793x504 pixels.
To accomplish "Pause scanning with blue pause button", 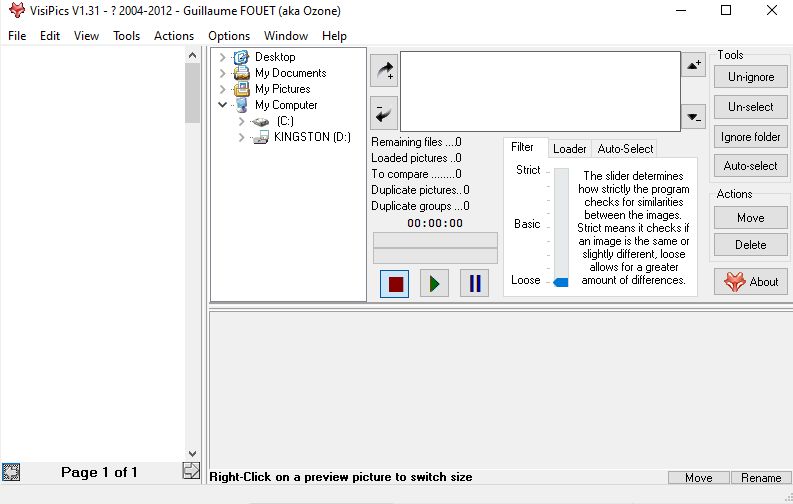I will 474,284.
